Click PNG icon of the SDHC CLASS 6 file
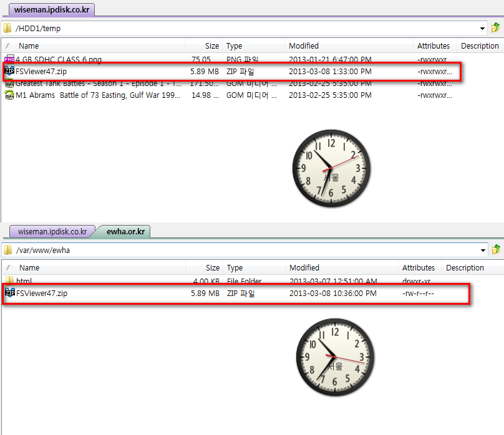The image size is (504, 435). click(9, 59)
